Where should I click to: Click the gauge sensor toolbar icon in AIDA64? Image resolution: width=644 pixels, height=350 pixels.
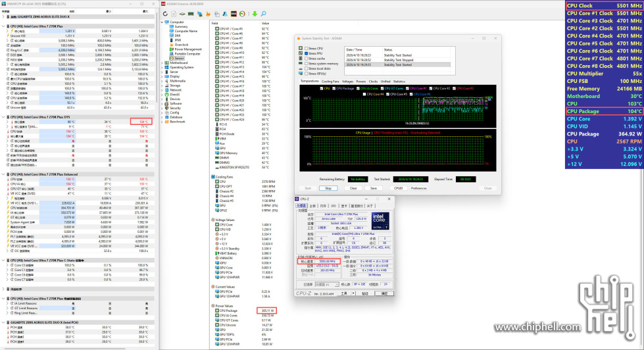(x=242, y=14)
